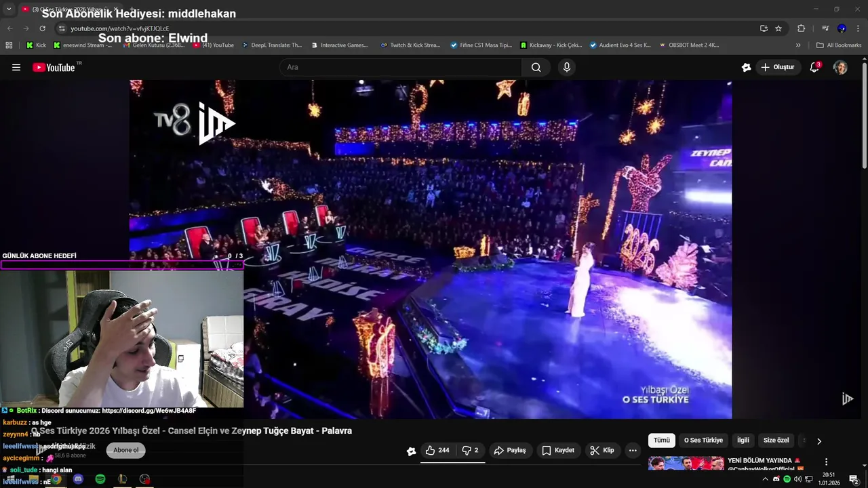The image size is (868, 488).
Task: Open the Gelen Kutusu bookmark
Action: (153, 45)
